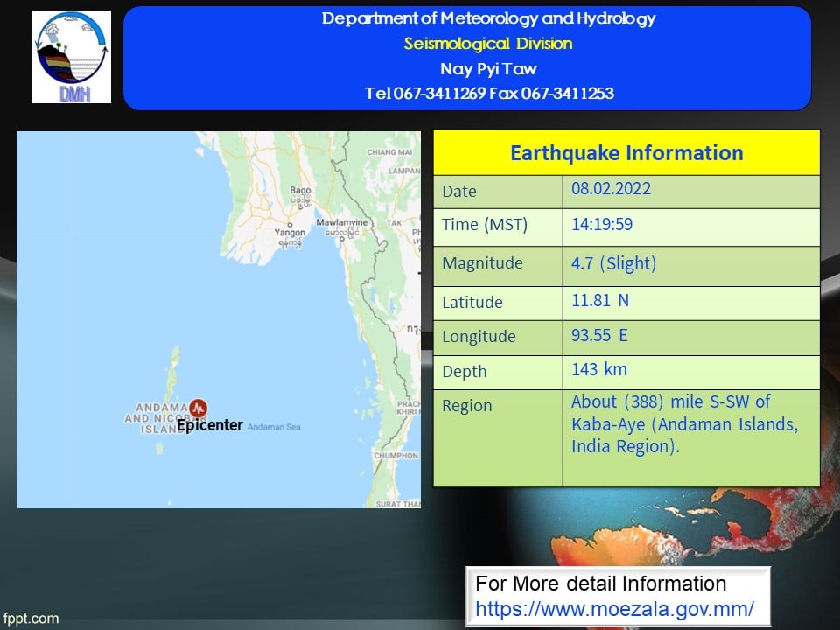Click the Earthquake Information yellow table header
Screen dimensions: 840x630
point(626,153)
